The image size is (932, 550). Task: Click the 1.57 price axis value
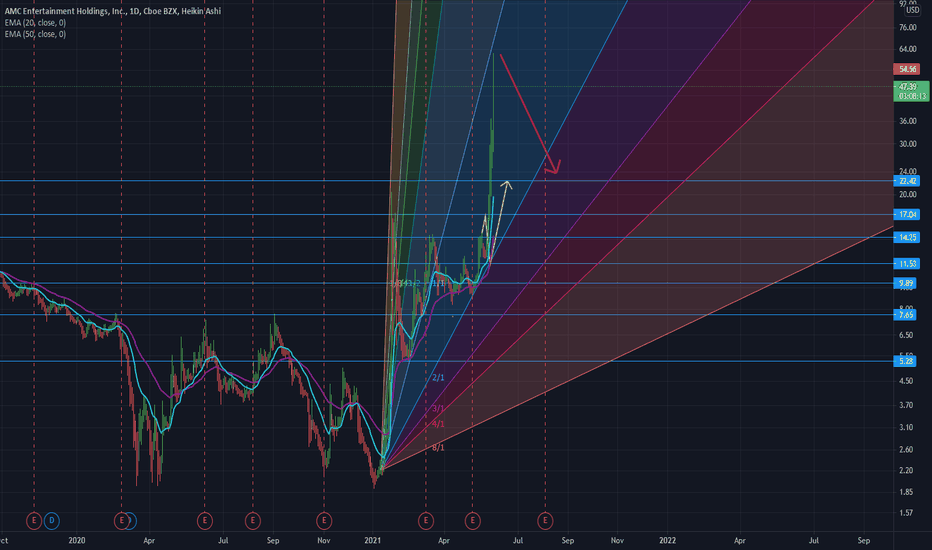906,513
